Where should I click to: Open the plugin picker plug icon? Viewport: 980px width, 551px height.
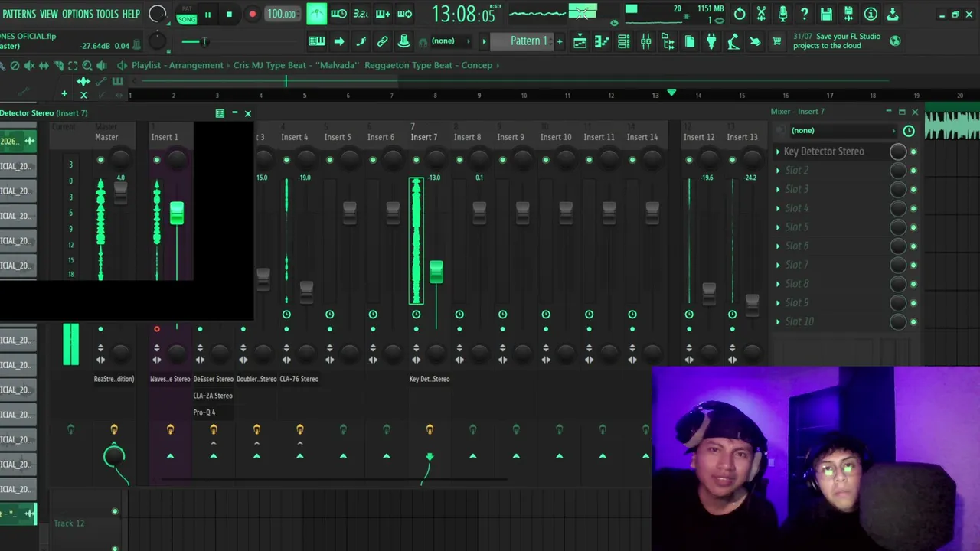pos(711,41)
